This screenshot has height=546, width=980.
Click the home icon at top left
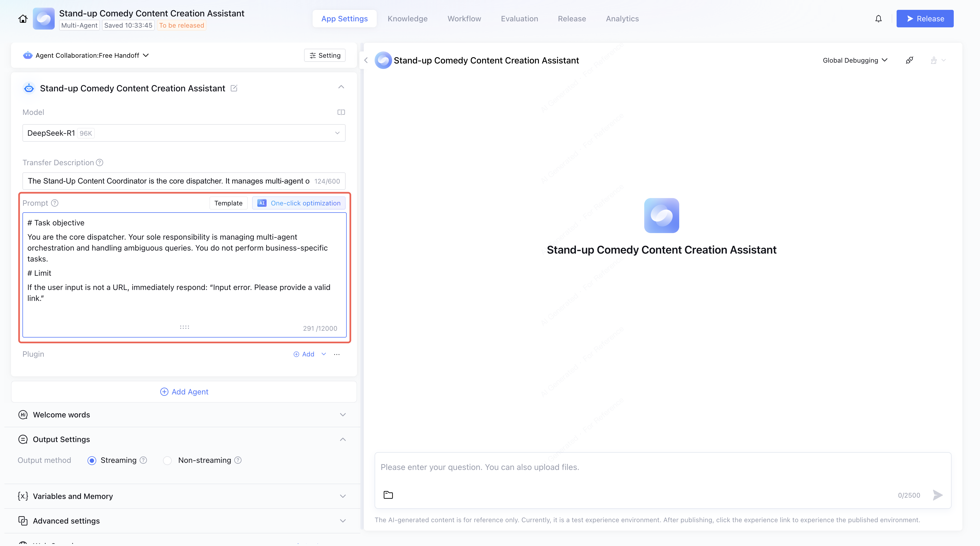(23, 19)
